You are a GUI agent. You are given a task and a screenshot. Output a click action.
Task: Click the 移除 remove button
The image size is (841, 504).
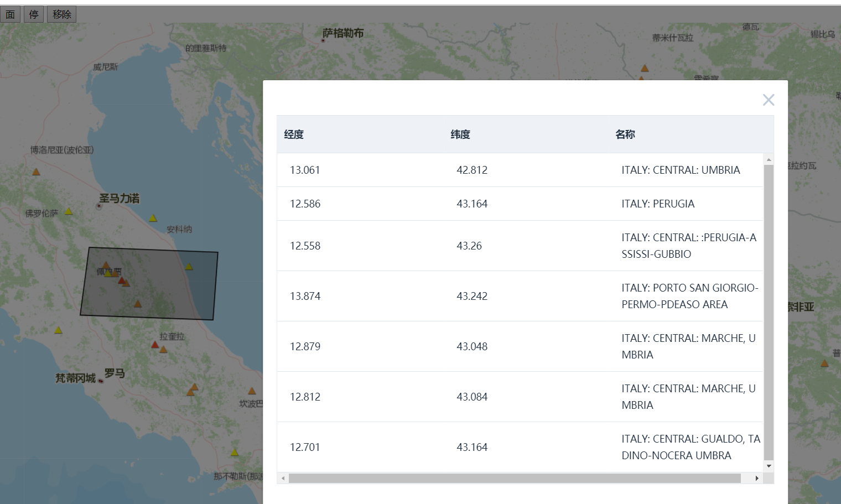(x=61, y=14)
